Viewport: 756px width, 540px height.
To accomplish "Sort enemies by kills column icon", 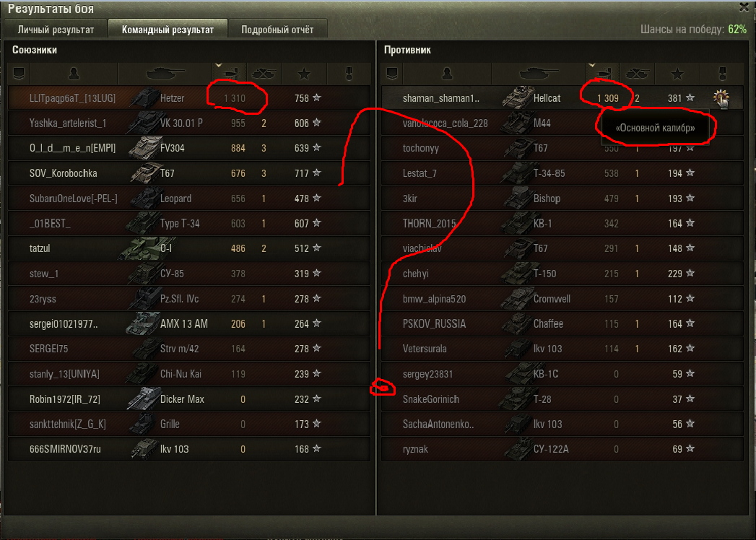I will click(637, 74).
